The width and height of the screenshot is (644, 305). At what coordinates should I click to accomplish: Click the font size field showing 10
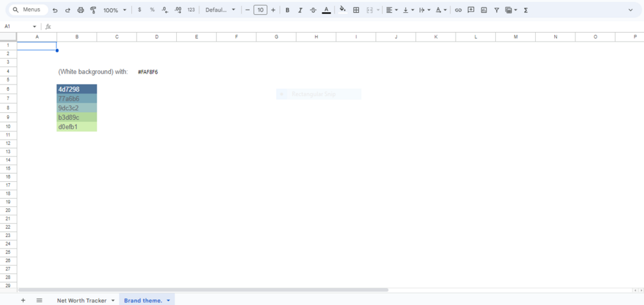pyautogui.click(x=260, y=10)
